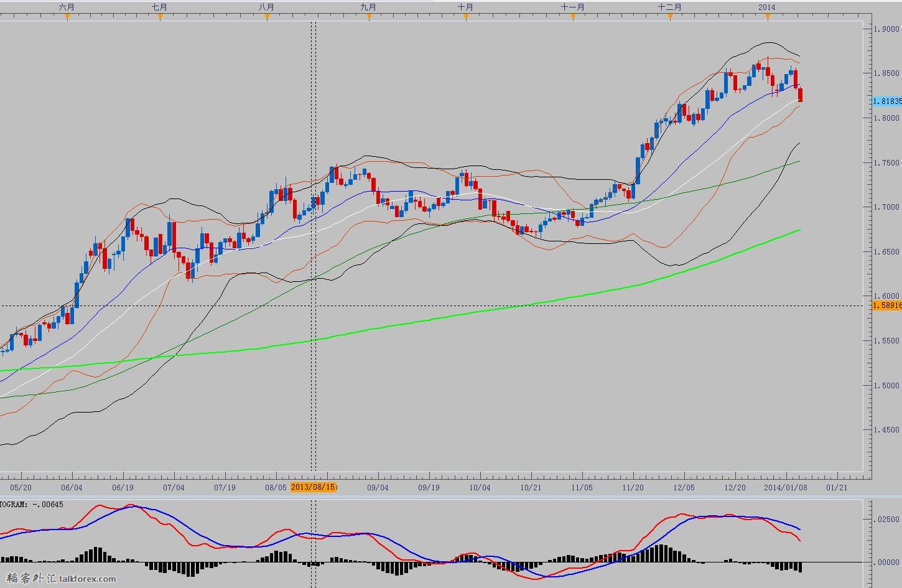Click the orange marker under 九月
The width and height of the screenshot is (902, 588).
point(369,17)
